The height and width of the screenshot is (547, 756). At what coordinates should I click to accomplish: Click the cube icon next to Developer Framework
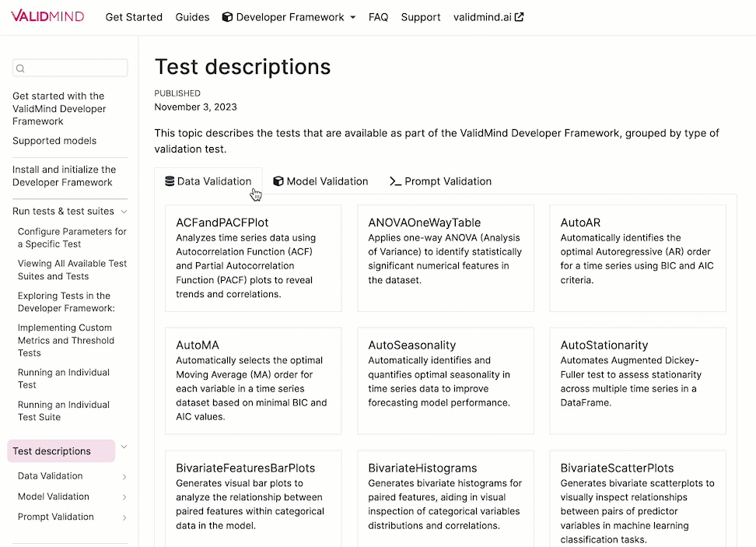tap(226, 16)
